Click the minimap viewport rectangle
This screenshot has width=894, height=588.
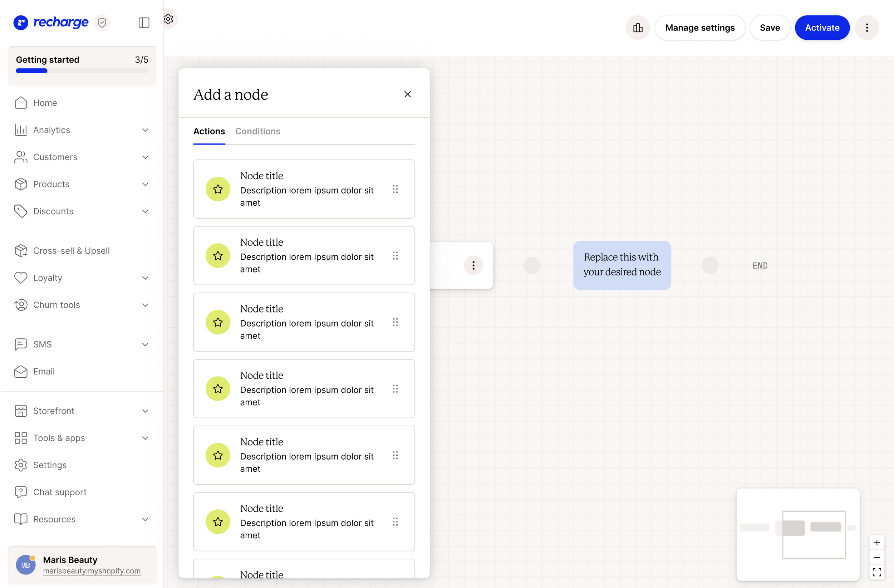tap(814, 534)
